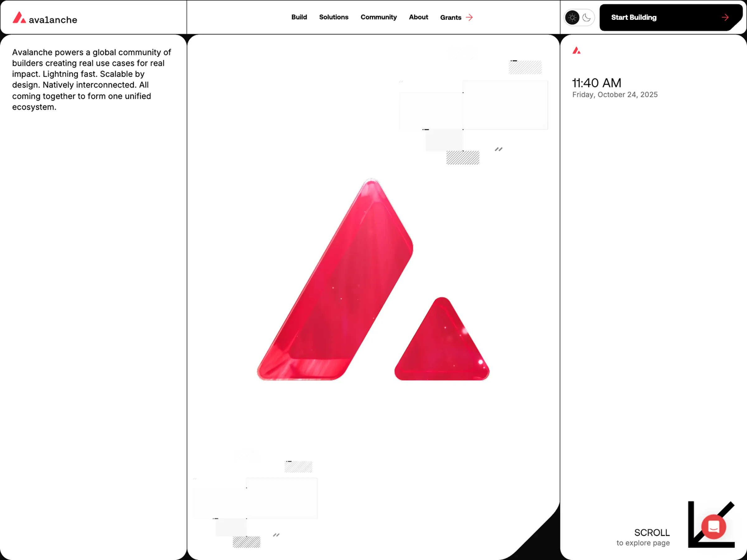Click the small red triangle of the big logo

(442, 339)
